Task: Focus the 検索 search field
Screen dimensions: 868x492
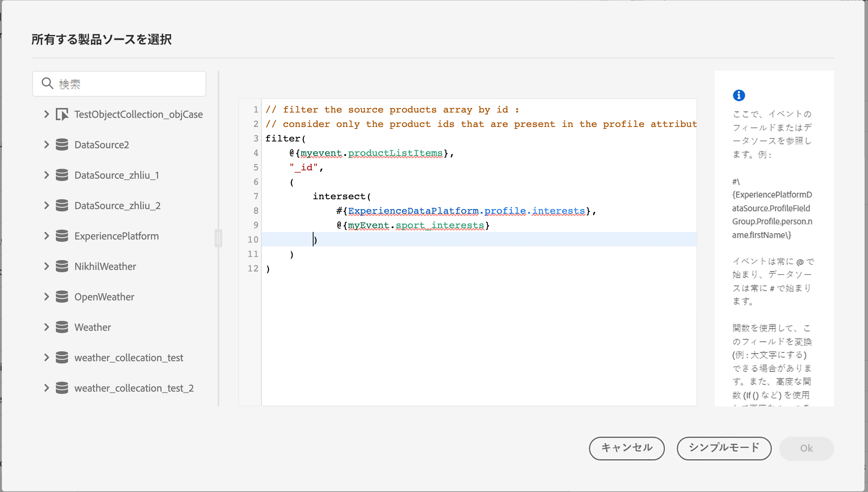Action: [x=129, y=84]
